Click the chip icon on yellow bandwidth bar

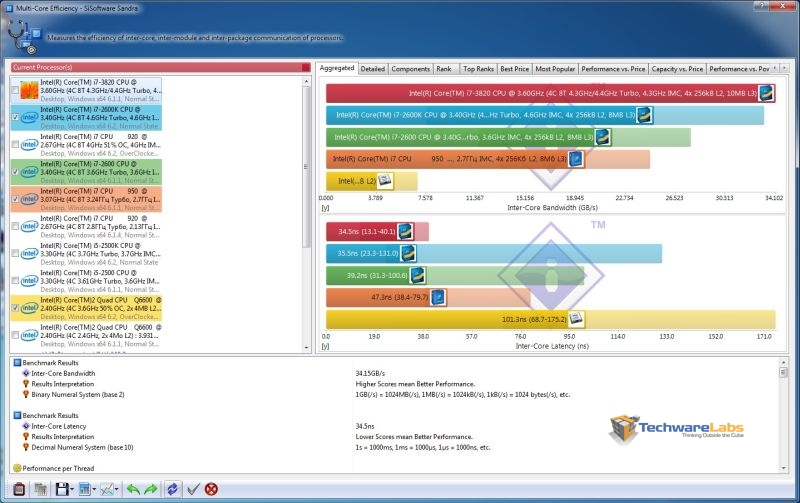click(385, 181)
